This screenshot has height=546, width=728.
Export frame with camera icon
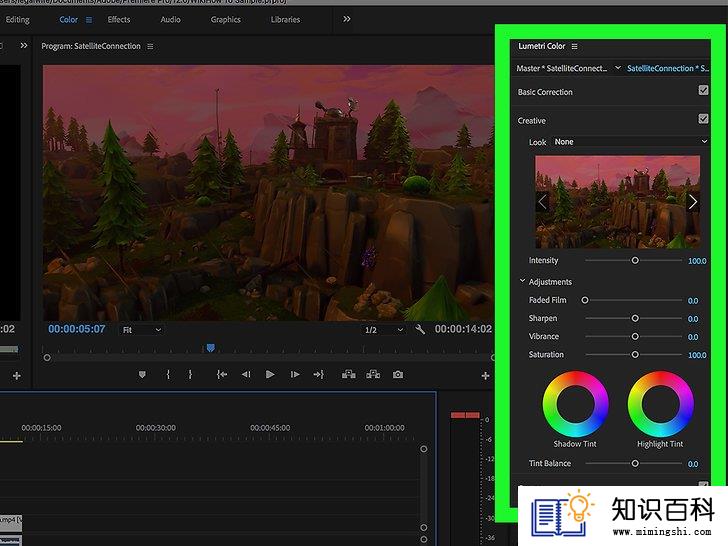(398, 374)
